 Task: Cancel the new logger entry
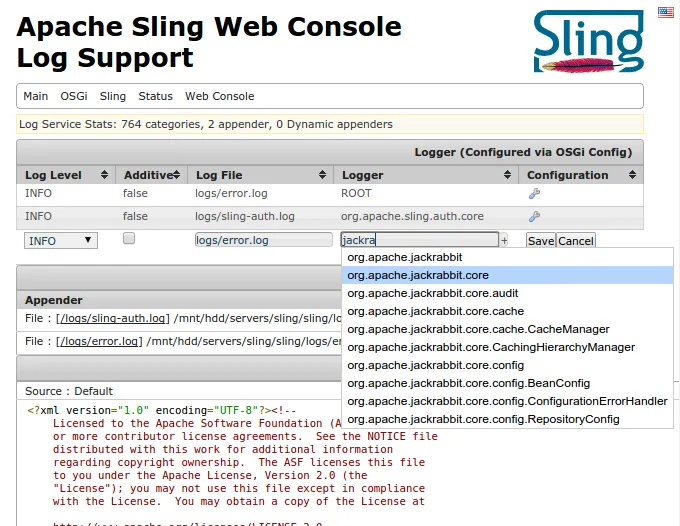pyautogui.click(x=575, y=241)
